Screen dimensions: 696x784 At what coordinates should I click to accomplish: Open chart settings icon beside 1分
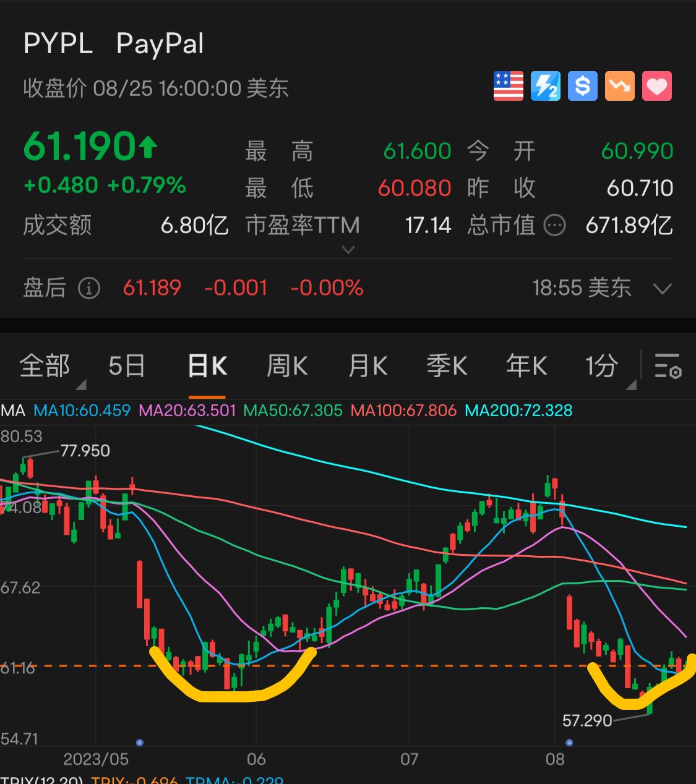[x=668, y=366]
